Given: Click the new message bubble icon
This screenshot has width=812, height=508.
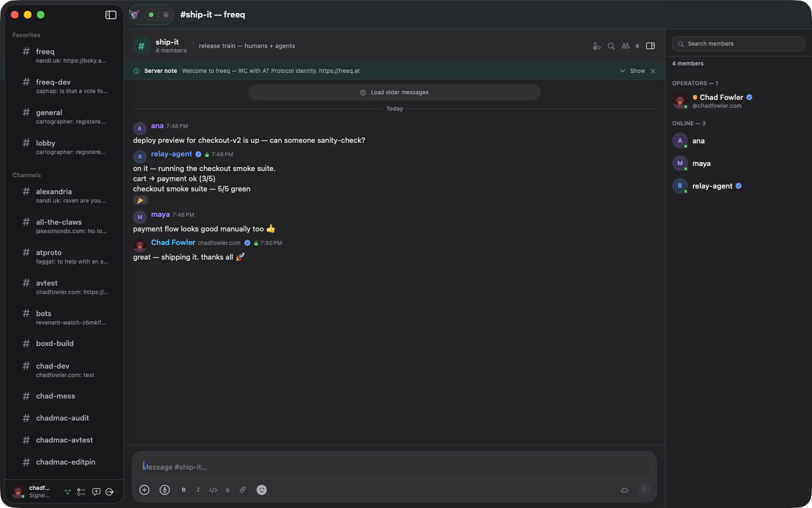Looking at the screenshot, I should coord(96,492).
